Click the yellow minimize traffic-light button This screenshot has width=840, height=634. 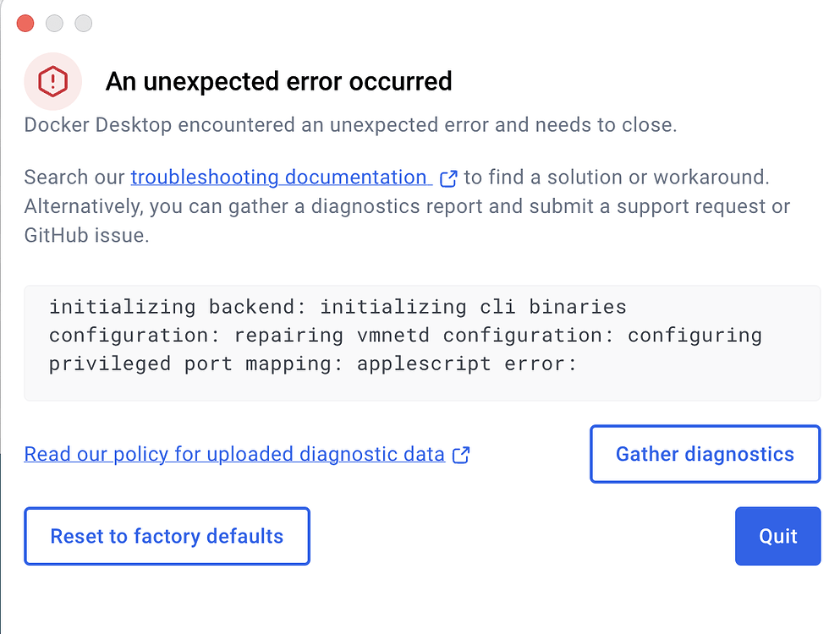[x=53, y=23]
